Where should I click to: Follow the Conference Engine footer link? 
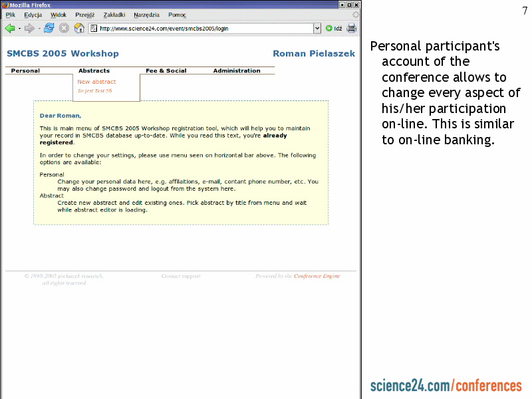(317, 276)
